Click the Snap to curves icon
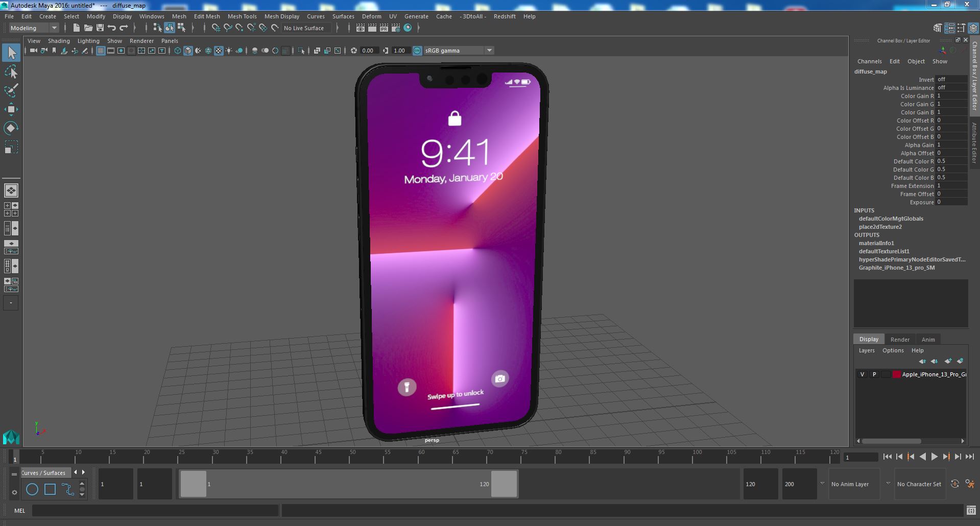 click(x=227, y=28)
